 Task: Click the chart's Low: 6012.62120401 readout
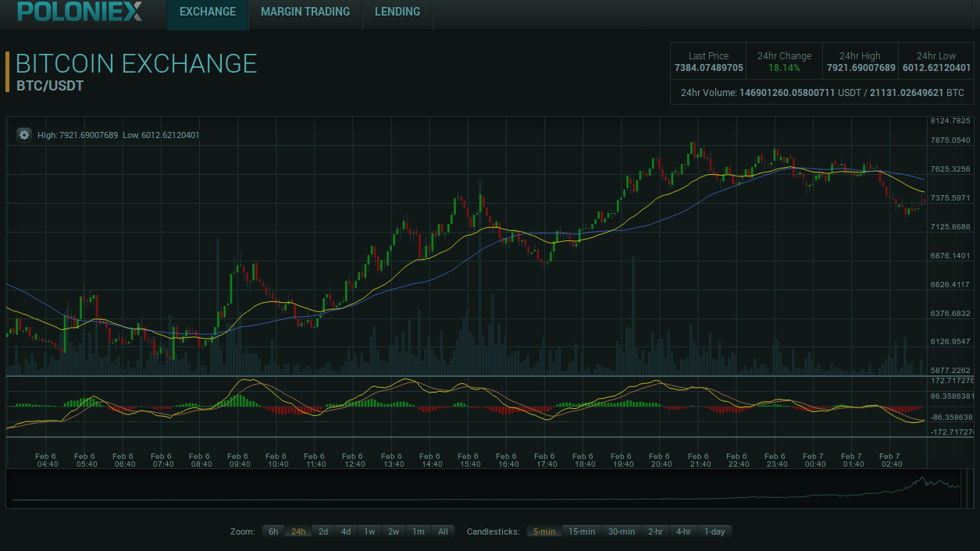[x=161, y=135]
